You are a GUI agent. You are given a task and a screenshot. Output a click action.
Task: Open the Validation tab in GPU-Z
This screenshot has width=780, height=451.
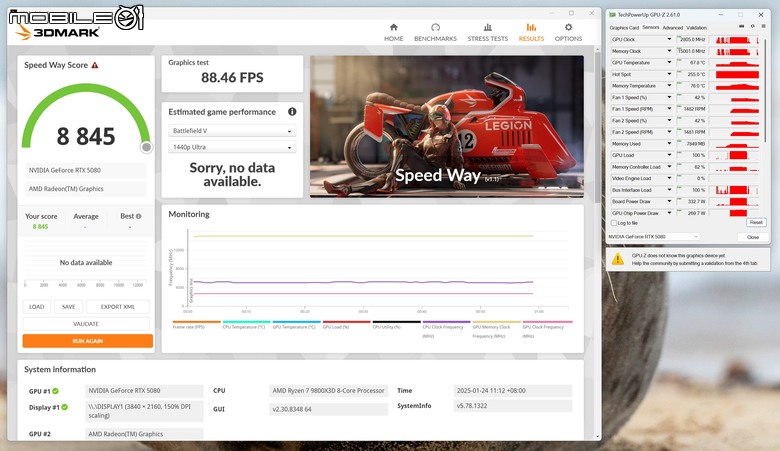pyautogui.click(x=696, y=28)
